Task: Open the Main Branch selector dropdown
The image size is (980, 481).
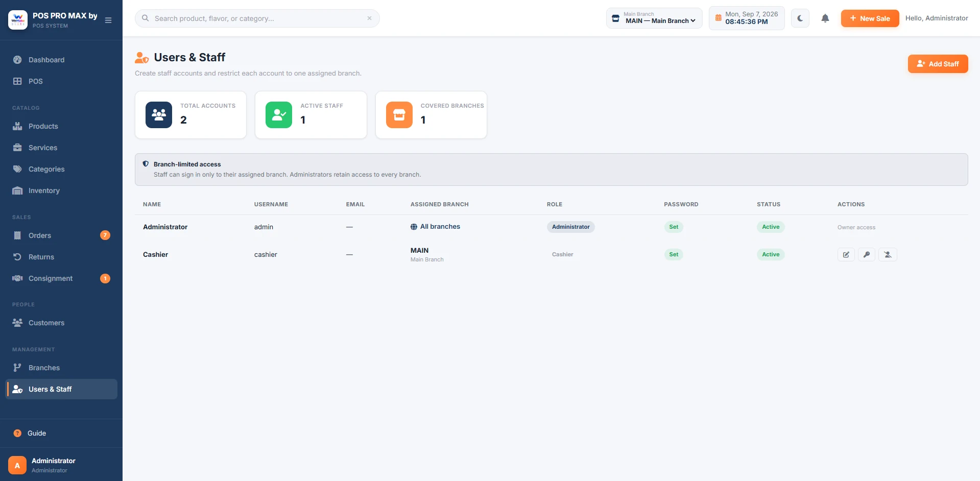Action: click(x=654, y=18)
